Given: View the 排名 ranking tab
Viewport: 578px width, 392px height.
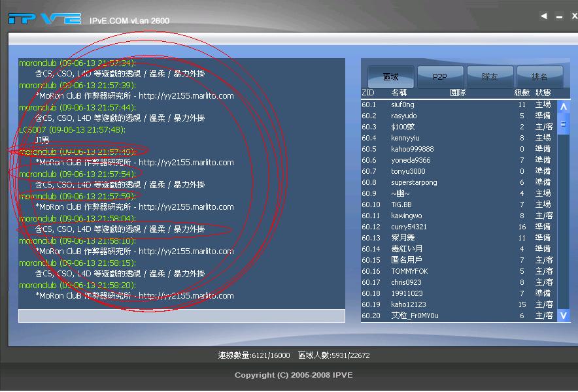Looking at the screenshot, I should (540, 77).
